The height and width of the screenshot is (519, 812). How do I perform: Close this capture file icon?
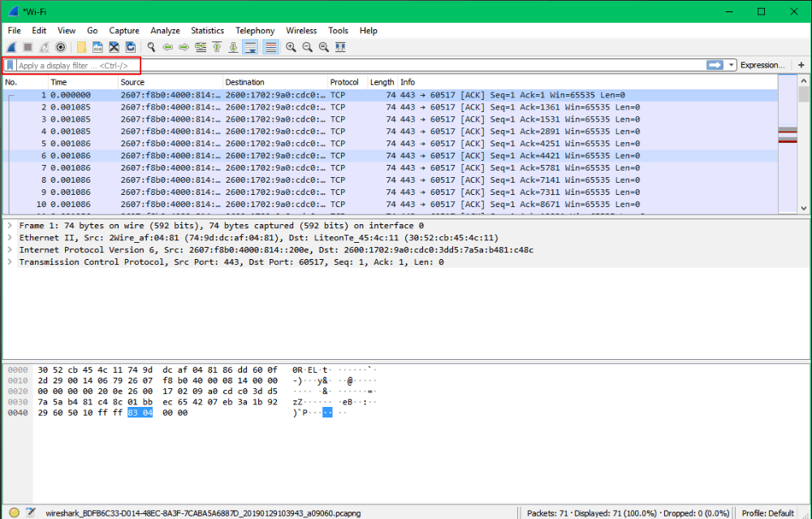[x=114, y=47]
